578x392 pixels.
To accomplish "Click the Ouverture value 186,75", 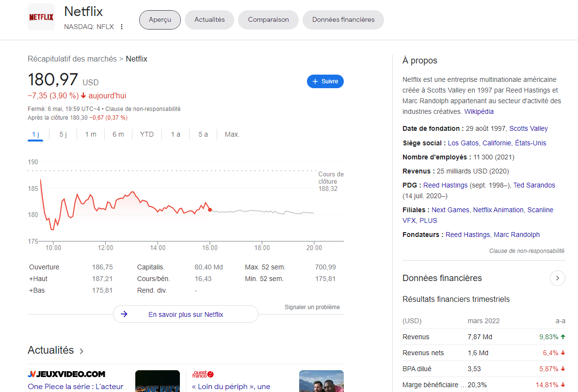I will tap(102, 267).
